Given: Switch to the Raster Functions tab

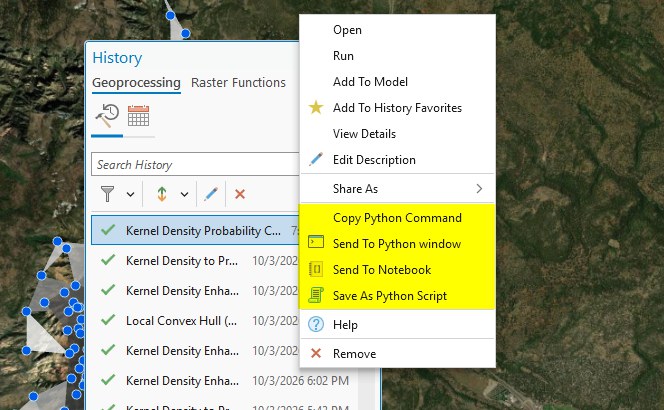Looking at the screenshot, I should click(x=238, y=83).
